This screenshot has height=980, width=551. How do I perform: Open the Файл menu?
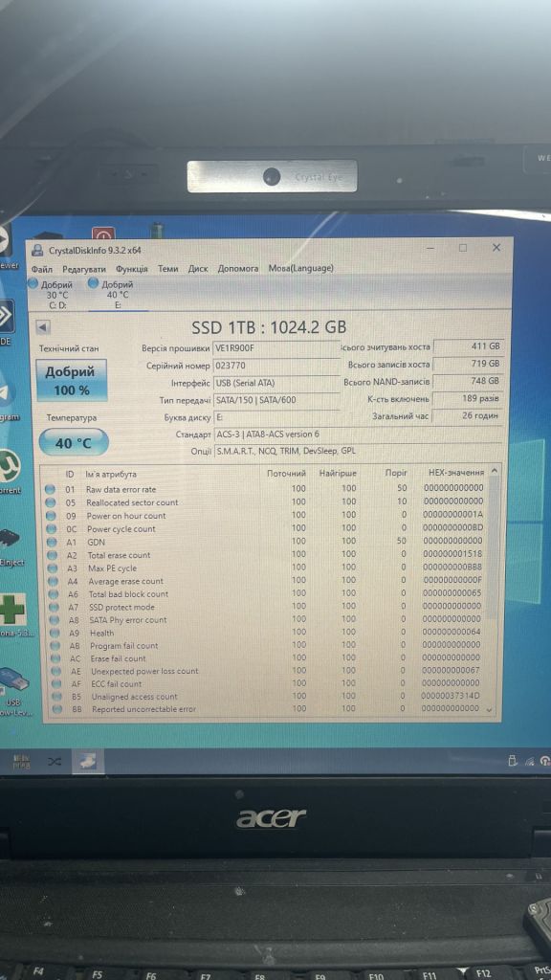42,269
